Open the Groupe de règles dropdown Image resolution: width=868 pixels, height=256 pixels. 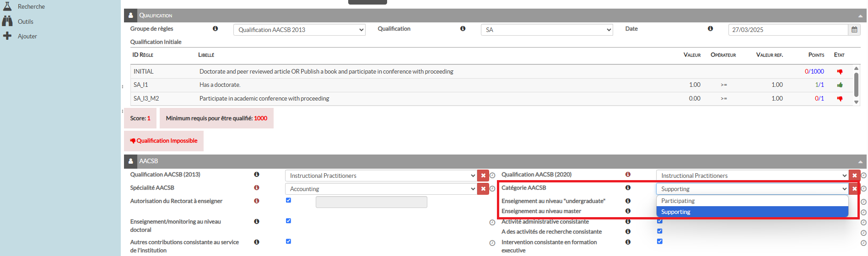click(299, 30)
